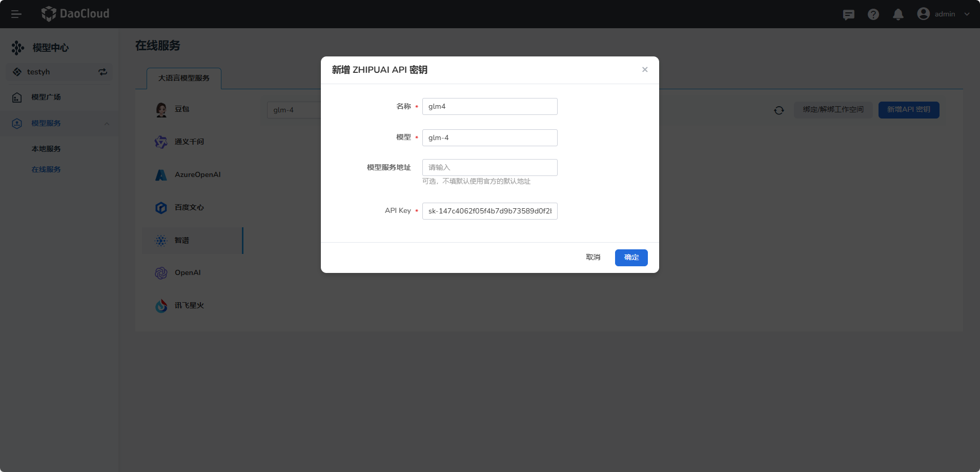Click the 模型中心 title text
The image size is (980, 472).
[x=50, y=48]
